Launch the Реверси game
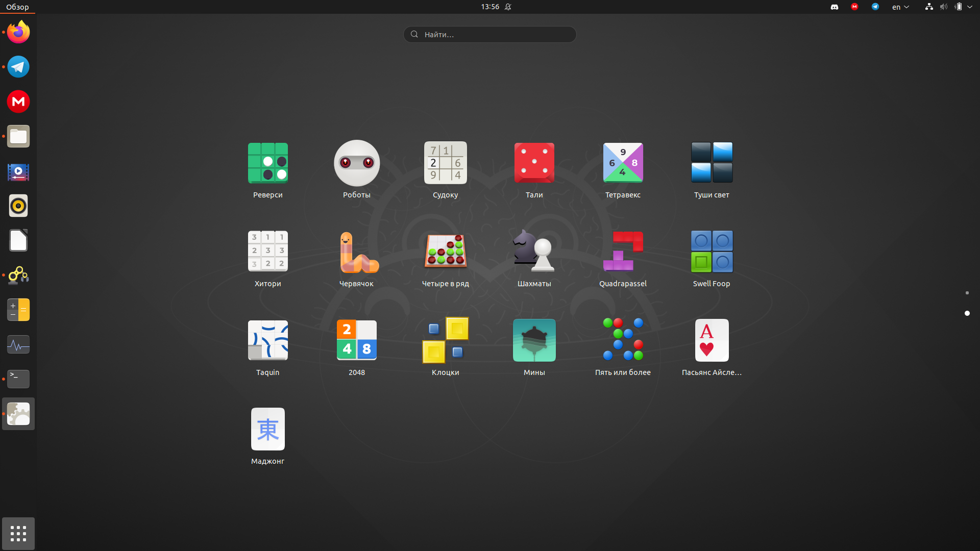 coord(268,170)
